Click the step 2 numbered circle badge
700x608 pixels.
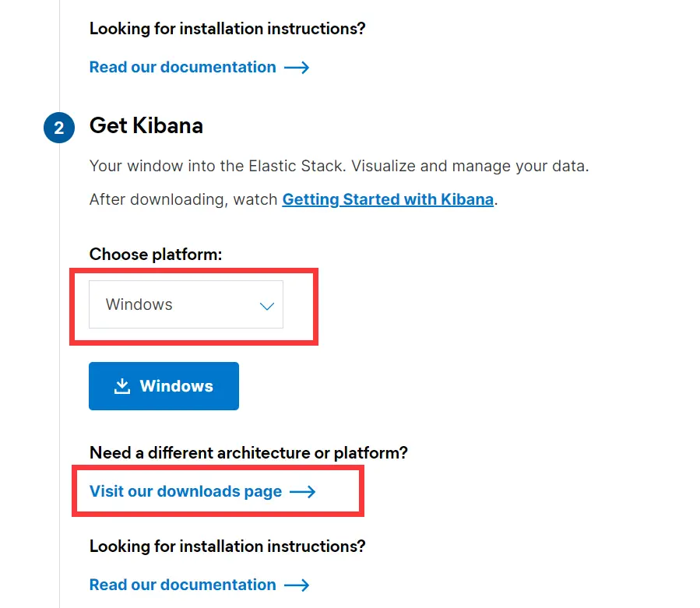[59, 128]
